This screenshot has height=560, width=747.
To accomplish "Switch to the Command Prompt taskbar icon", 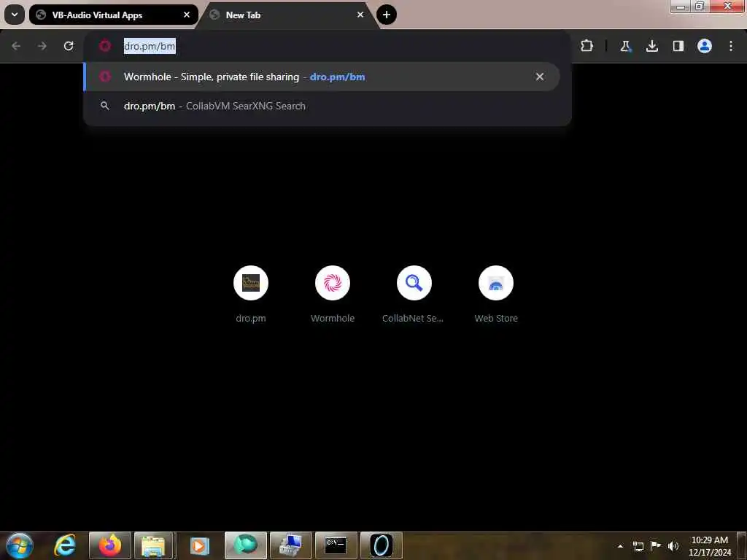I will pyautogui.click(x=336, y=545).
